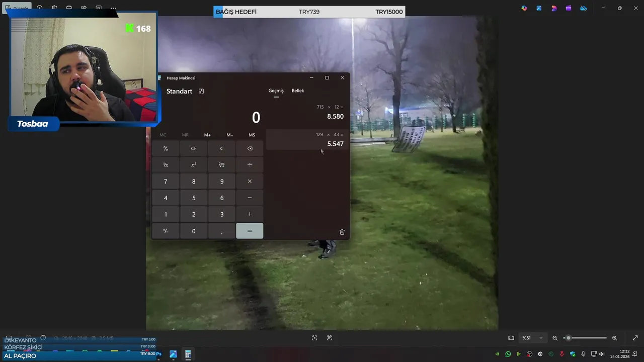This screenshot has width=644, height=362.
Task: Click digit 2 on the calculator
Action: tap(194, 214)
